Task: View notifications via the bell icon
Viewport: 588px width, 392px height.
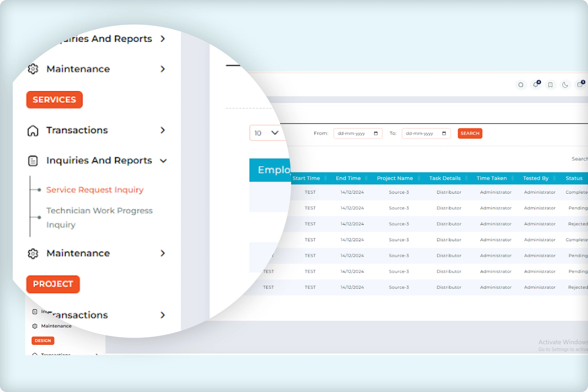Action: 536,85
